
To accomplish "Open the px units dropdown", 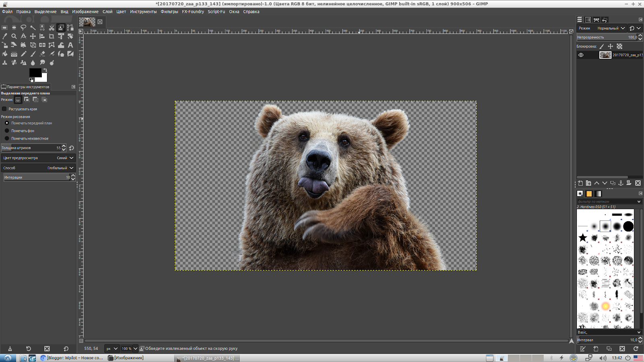I will coord(112,349).
